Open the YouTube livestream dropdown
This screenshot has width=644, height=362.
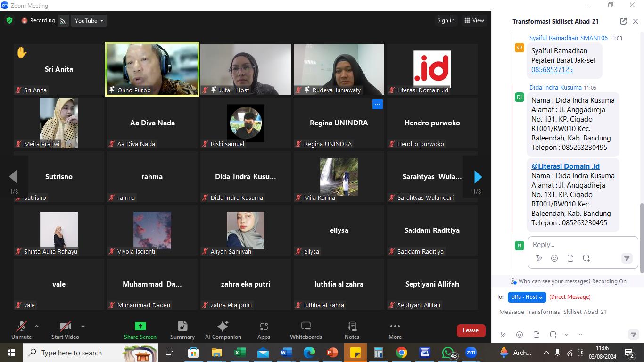89,21
